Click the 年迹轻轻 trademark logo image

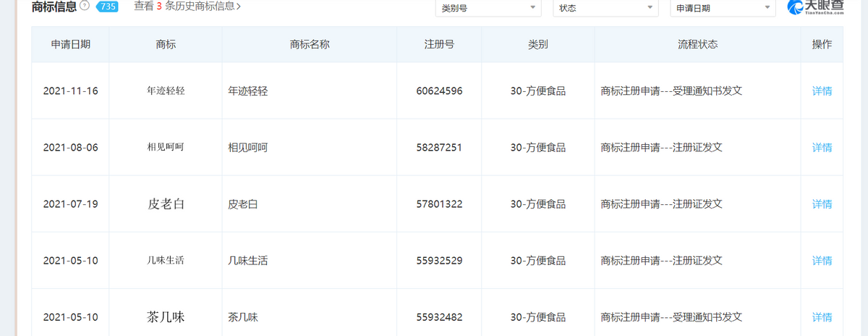click(166, 91)
